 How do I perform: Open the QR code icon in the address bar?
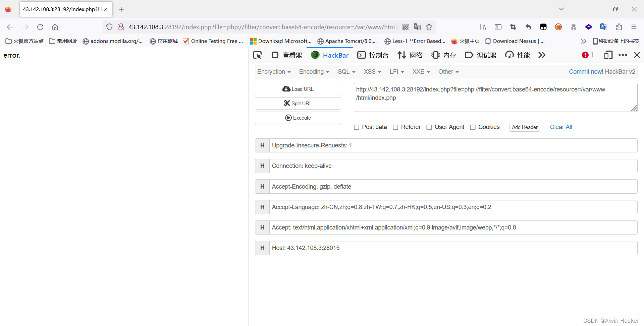coord(406,27)
